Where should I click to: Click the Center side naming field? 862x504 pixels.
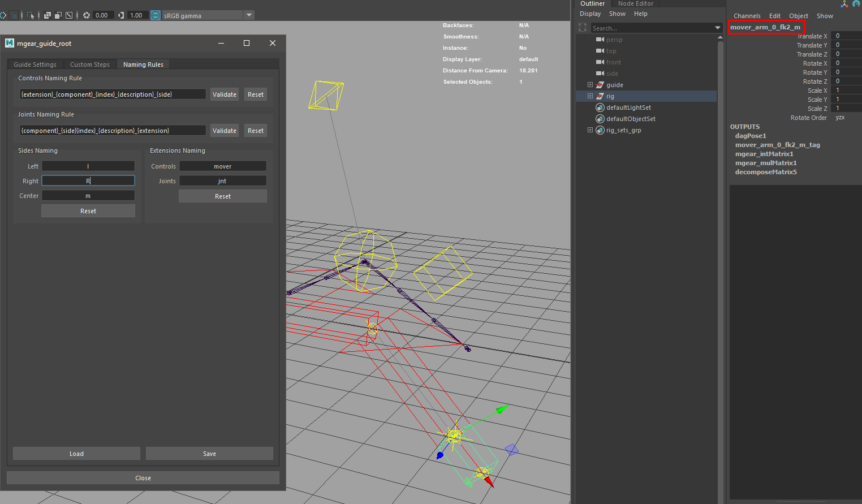click(88, 196)
